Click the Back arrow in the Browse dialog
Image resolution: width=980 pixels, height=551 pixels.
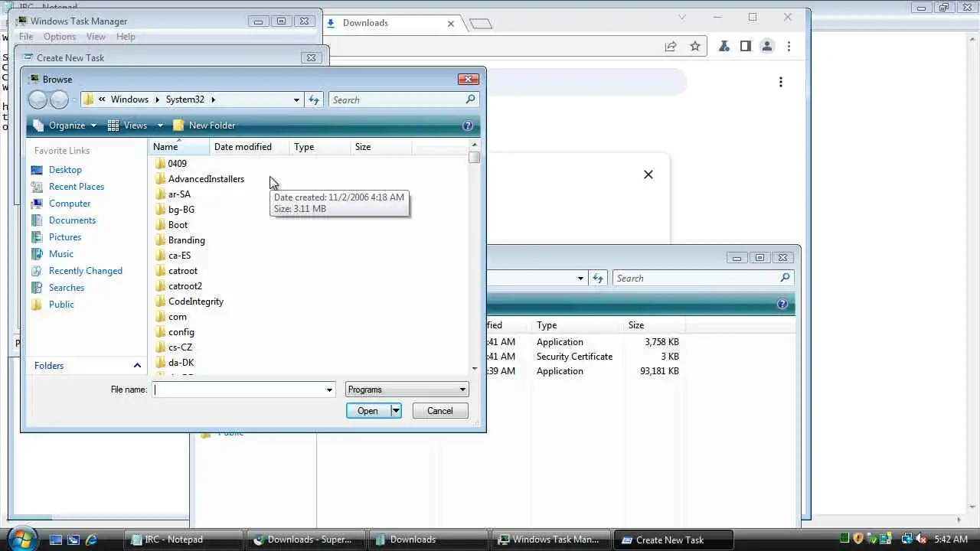coord(38,99)
